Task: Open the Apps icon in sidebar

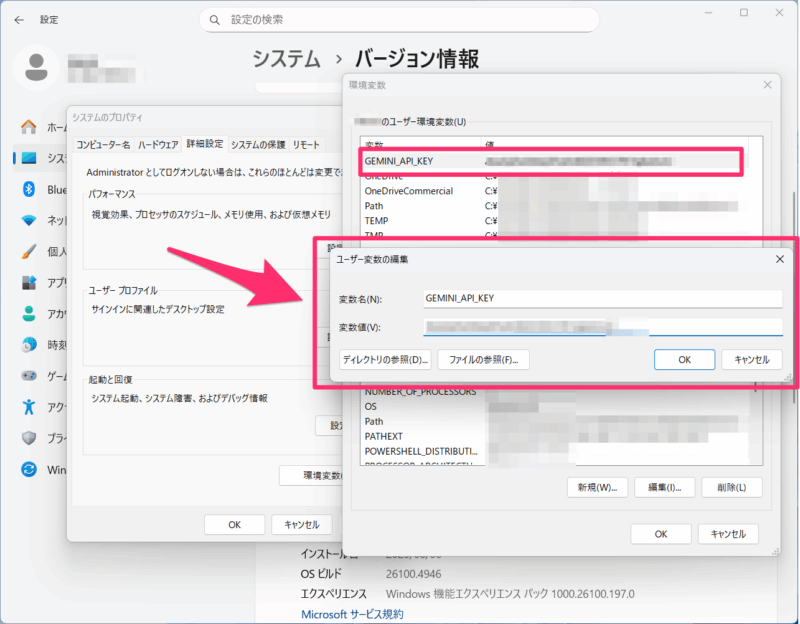Action: coord(29,282)
